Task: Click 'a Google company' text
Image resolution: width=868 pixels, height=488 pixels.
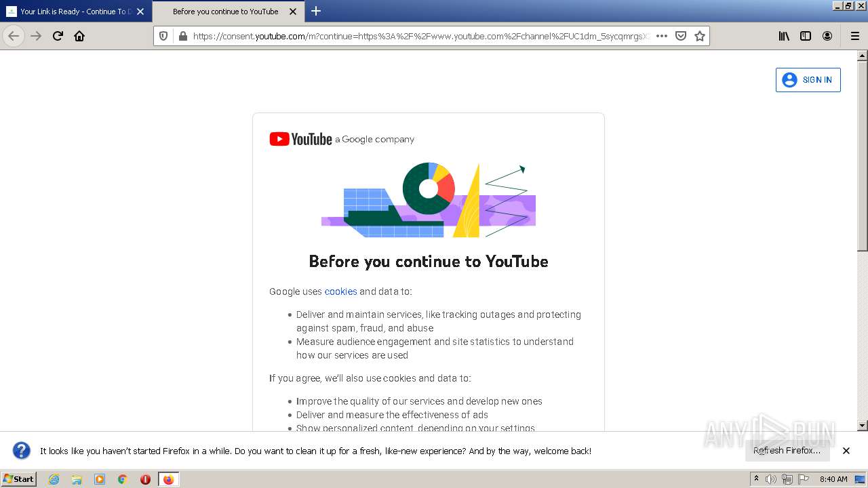Action: (374, 140)
